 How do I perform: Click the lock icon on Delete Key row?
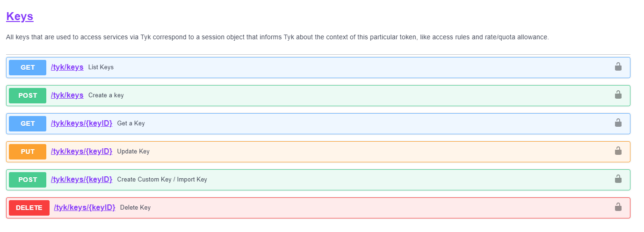[x=618, y=207]
